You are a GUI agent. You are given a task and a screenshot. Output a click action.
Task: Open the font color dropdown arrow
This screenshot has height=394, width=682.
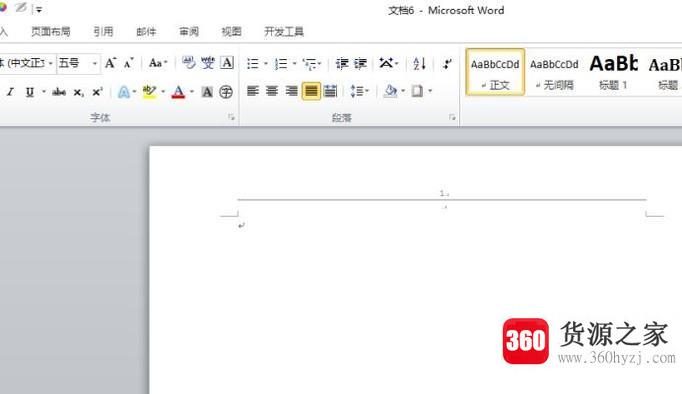[191, 92]
